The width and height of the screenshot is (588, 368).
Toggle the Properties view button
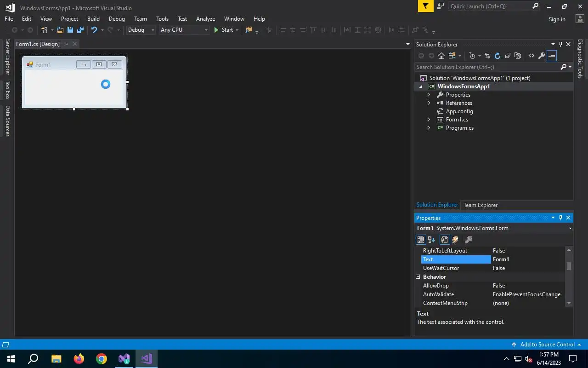point(444,240)
